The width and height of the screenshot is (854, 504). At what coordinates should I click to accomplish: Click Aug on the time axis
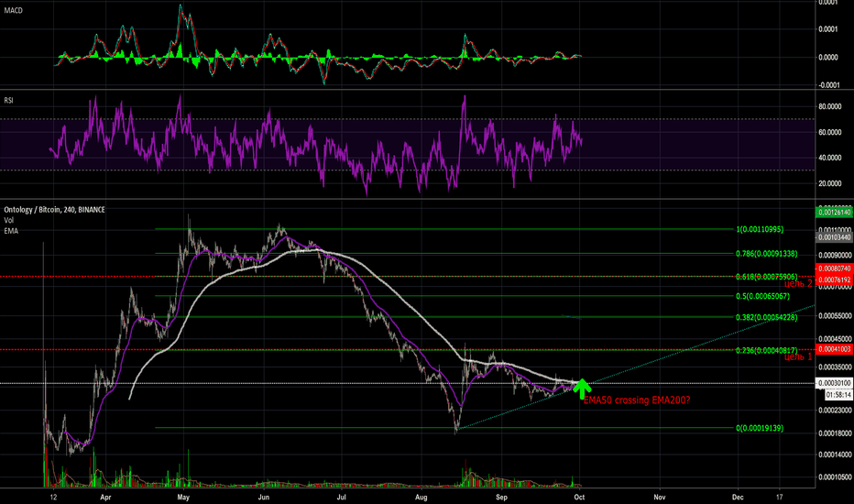click(x=421, y=497)
